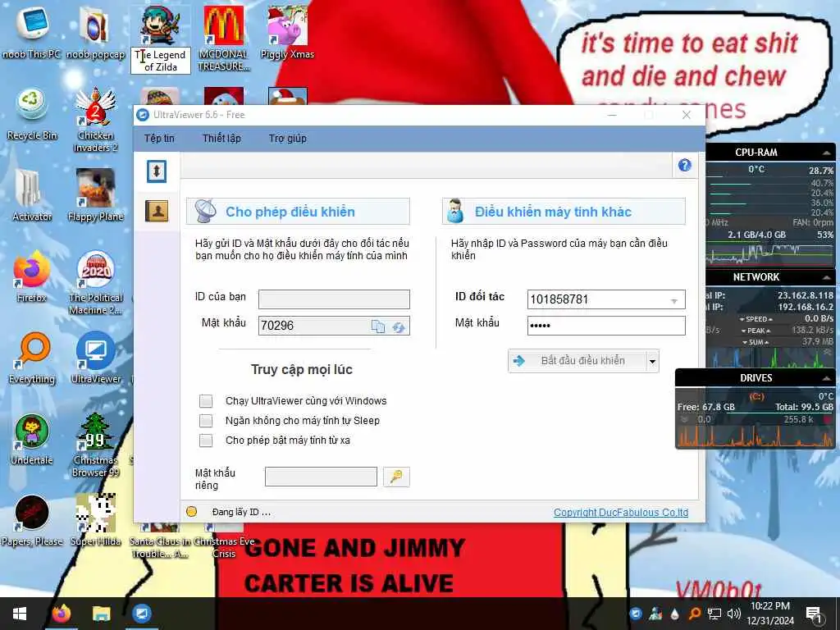Collapse the DRIVES widget section
This screenshot has width=840, height=630.
827,378
